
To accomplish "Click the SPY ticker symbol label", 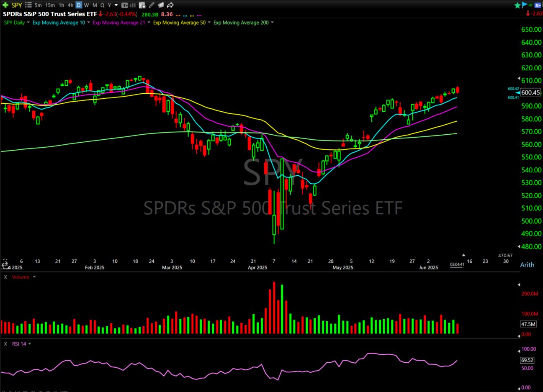I will [x=17, y=5].
